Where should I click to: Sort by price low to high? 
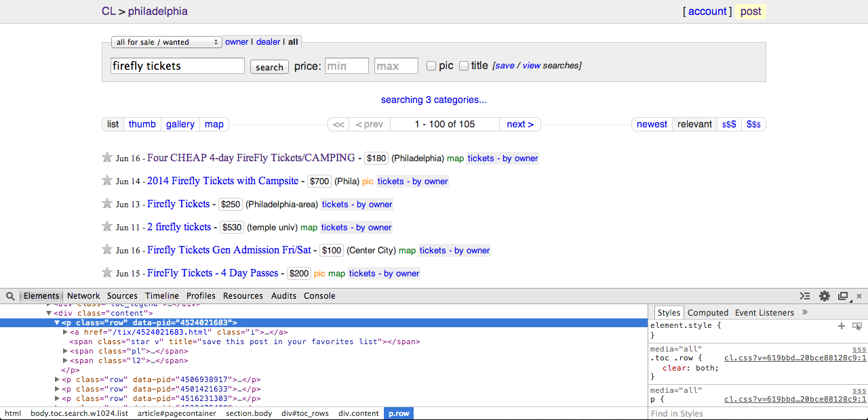[x=729, y=124]
